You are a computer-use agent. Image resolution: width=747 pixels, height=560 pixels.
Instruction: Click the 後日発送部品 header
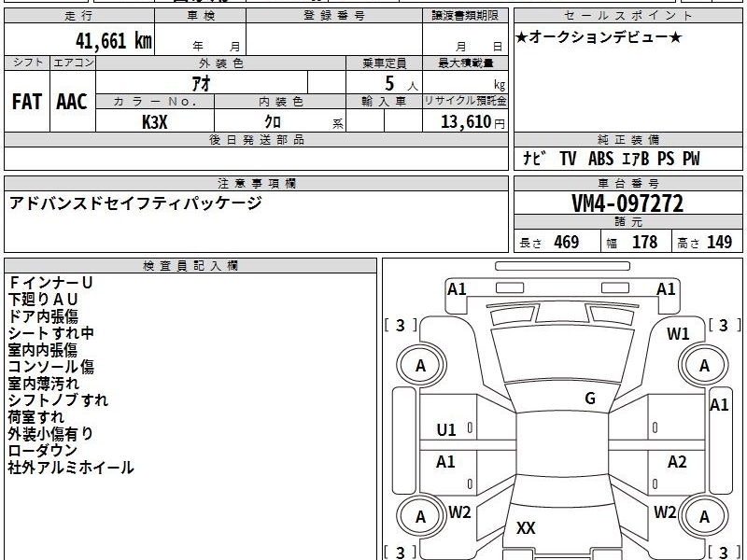point(256,139)
